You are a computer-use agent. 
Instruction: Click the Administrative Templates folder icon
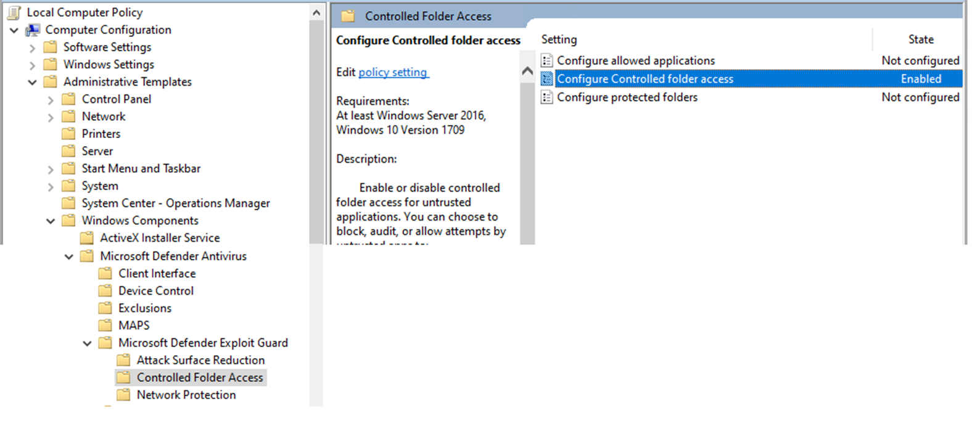tap(51, 81)
